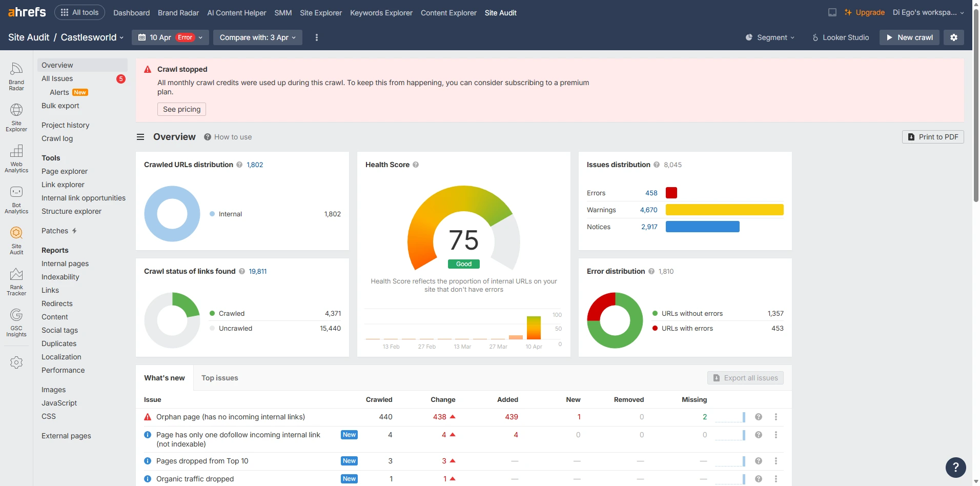The height and width of the screenshot is (486, 980).
Task: Expand the Castlesworld project dropdown
Action: tap(92, 37)
